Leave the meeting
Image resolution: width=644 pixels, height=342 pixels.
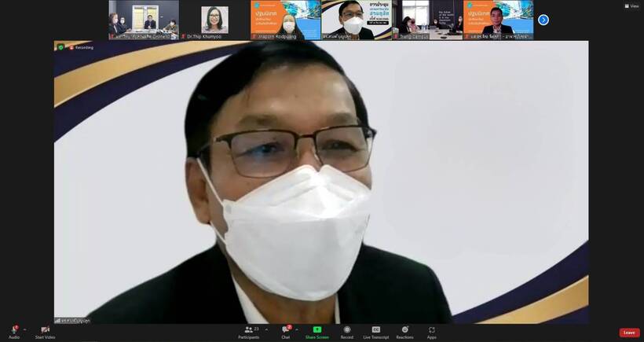629,333
